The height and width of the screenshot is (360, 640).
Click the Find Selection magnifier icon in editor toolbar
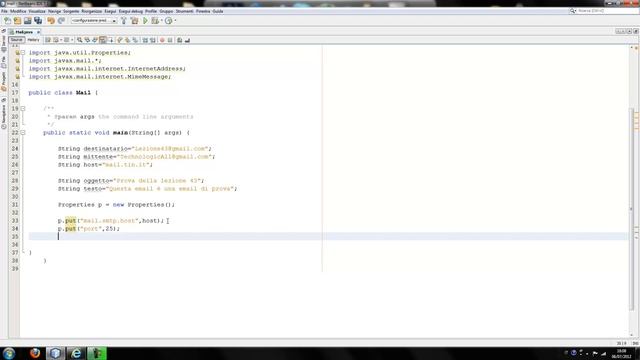pyautogui.click(x=80, y=40)
